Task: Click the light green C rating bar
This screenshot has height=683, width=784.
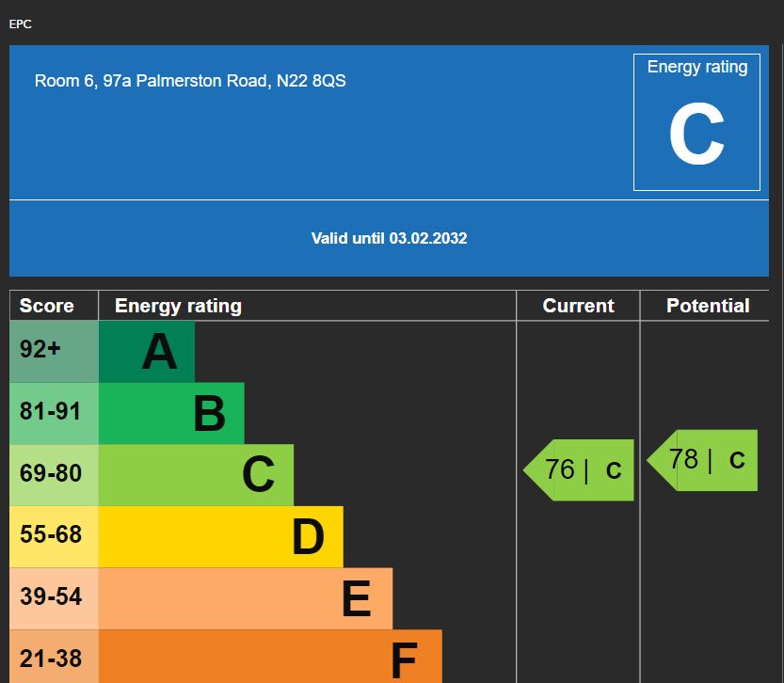Action: pyautogui.click(x=196, y=475)
